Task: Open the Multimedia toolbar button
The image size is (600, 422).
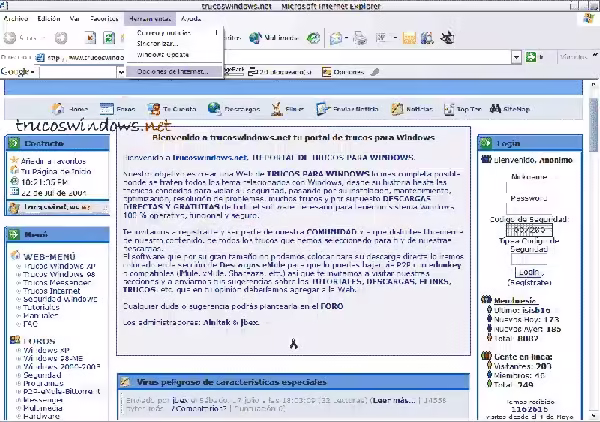Action: pos(273,38)
